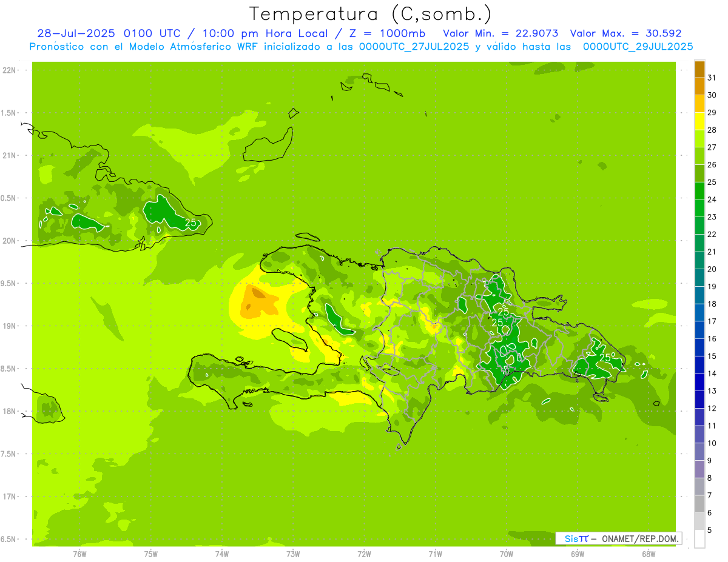Click the '72W' longitude axis label

[x=364, y=554]
